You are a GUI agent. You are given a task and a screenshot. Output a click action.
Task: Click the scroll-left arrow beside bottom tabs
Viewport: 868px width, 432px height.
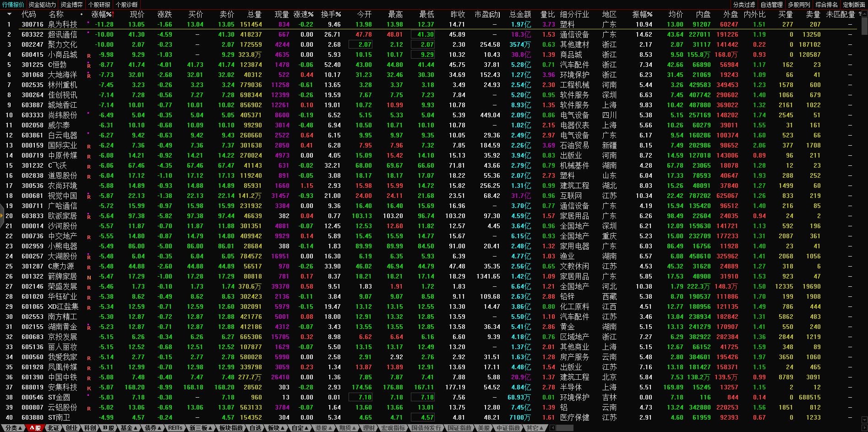552,428
